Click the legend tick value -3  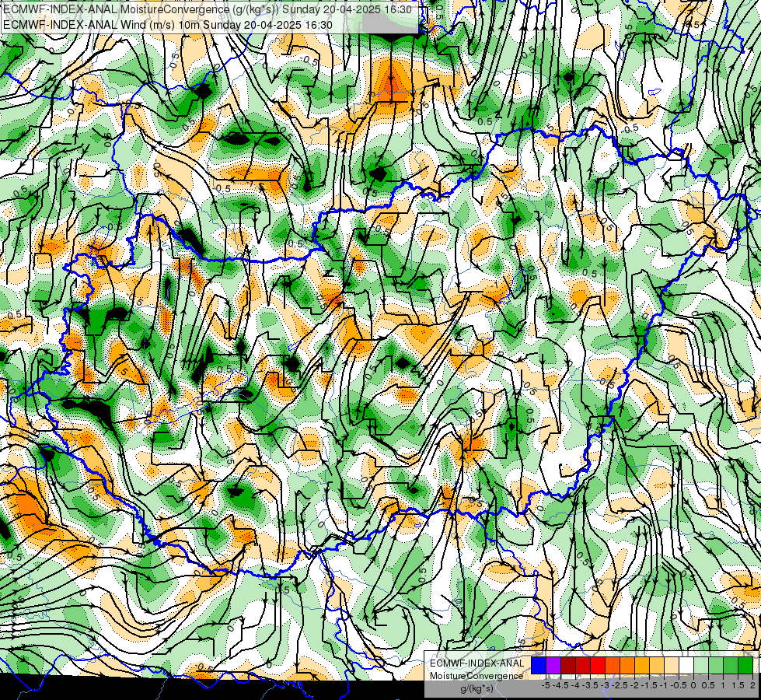click(606, 685)
